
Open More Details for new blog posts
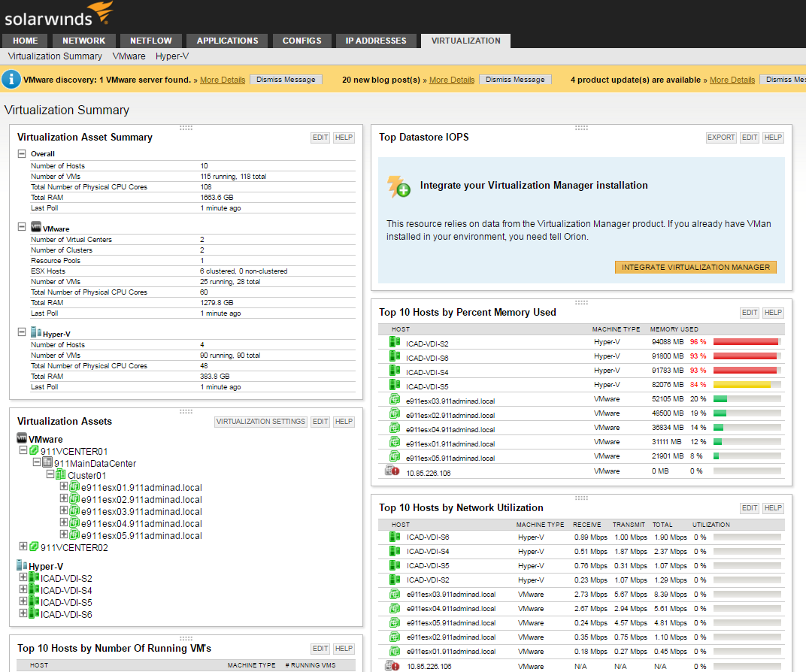coord(452,80)
